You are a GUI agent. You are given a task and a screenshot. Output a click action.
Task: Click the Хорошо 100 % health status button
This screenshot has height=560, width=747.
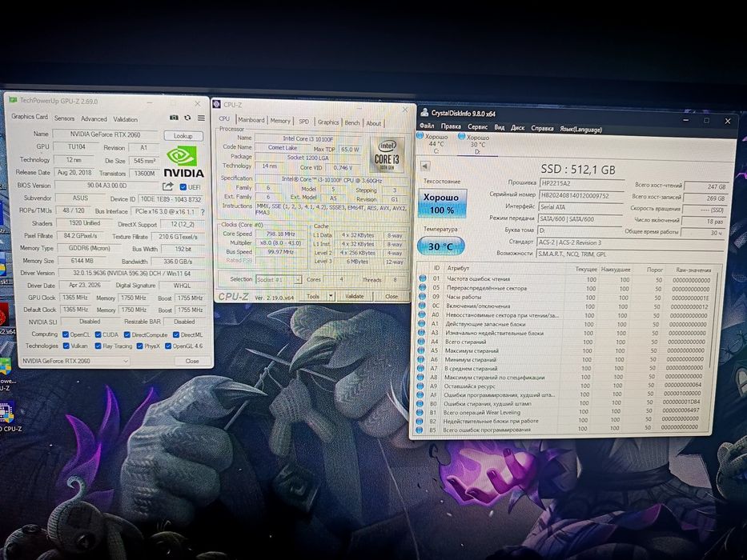pos(442,203)
